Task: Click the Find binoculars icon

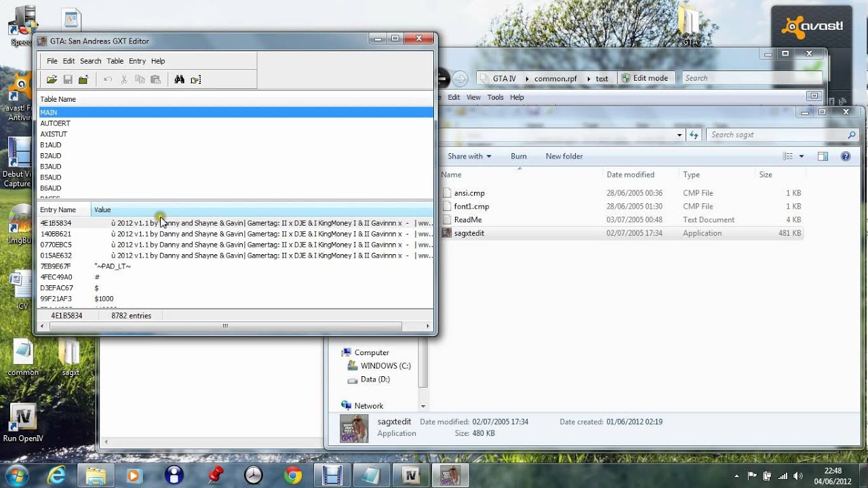Action: (180, 79)
